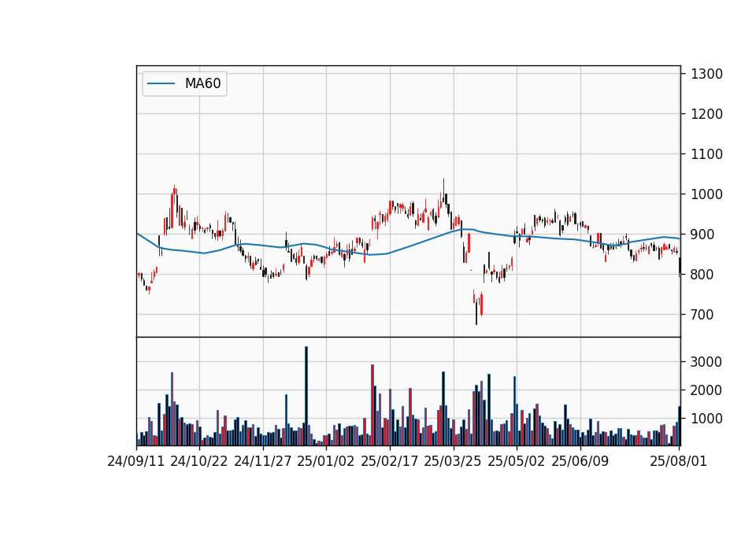Click the 800 price axis label

(702, 274)
